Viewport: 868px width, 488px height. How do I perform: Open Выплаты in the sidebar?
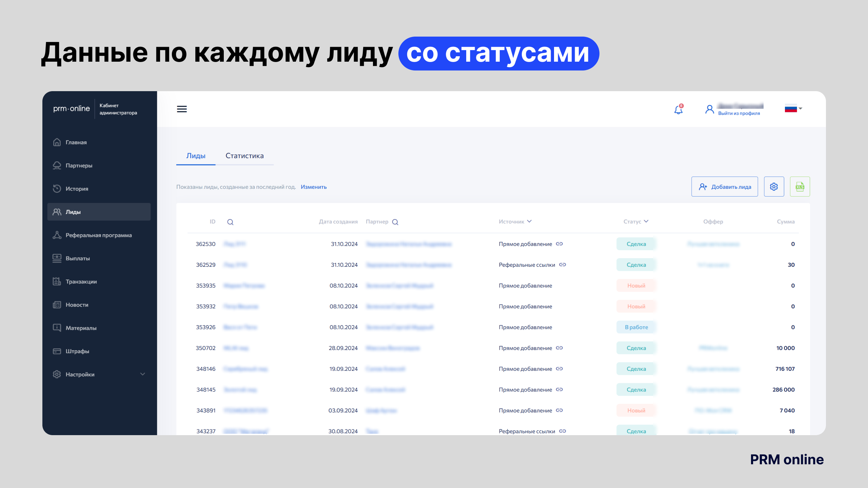(99, 258)
